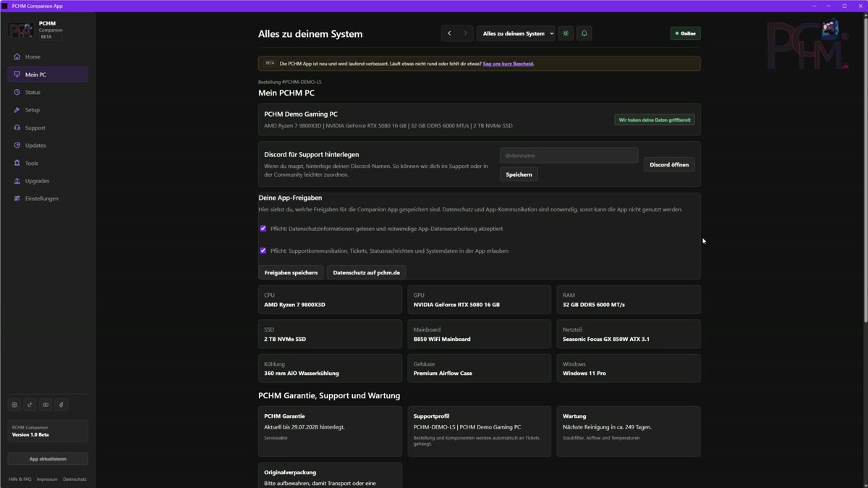Select the Kühlung card '360 mm AiO Wasserkühlung'
This screenshot has height=488, width=868.
[x=330, y=369]
